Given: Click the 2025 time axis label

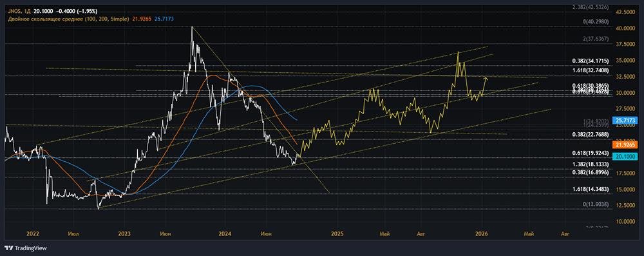Looking at the screenshot, I should pyautogui.click(x=337, y=234).
